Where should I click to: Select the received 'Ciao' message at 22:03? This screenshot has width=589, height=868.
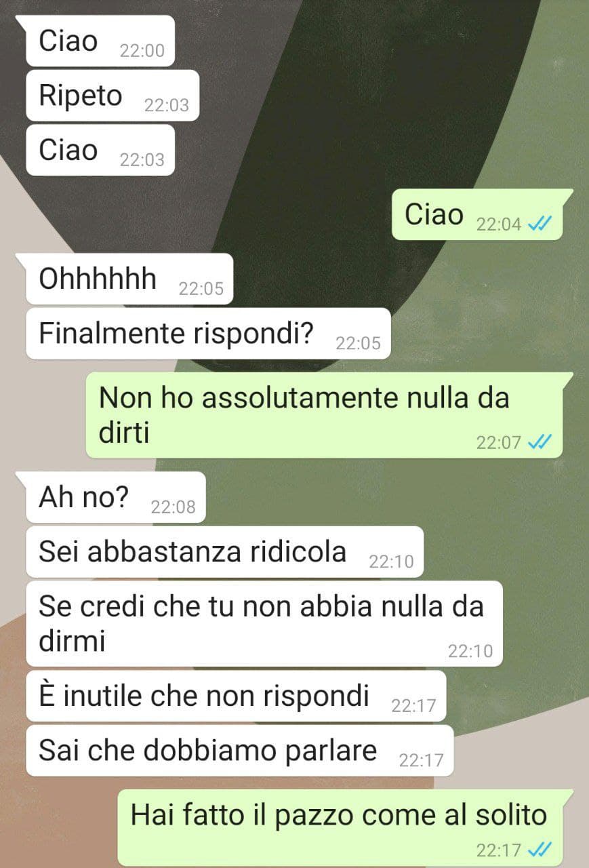pyautogui.click(x=100, y=150)
